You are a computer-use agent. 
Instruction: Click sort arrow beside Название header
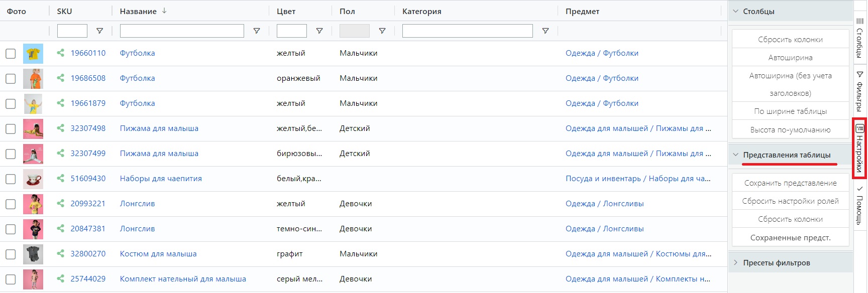pos(164,11)
